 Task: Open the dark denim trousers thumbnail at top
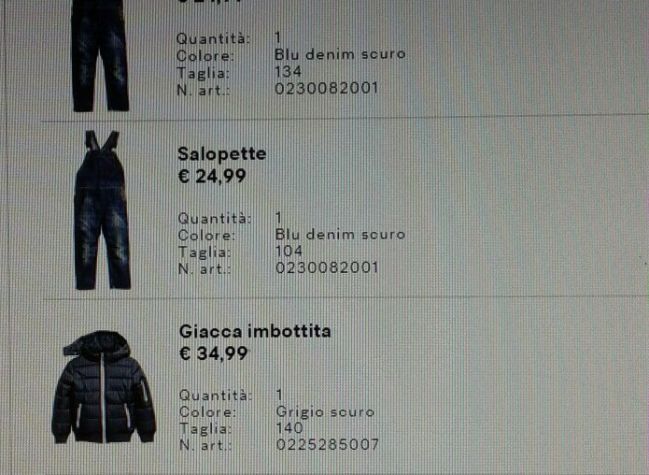pos(100,56)
